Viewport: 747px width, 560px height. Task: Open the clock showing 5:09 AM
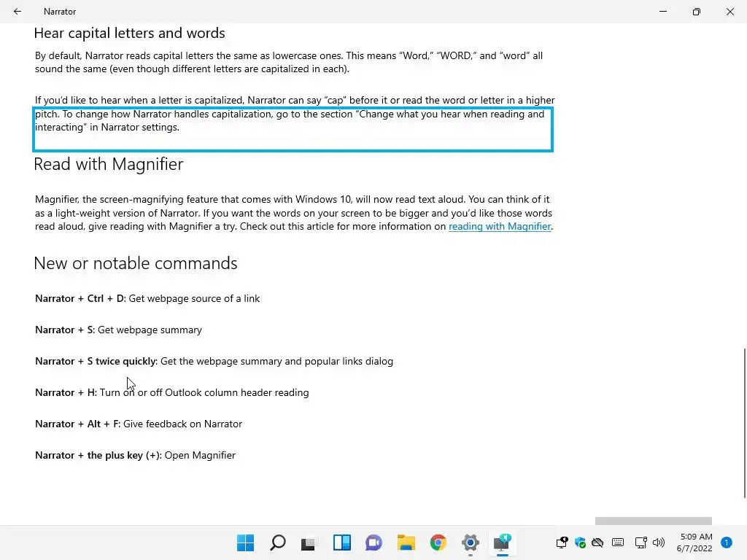coord(694,542)
